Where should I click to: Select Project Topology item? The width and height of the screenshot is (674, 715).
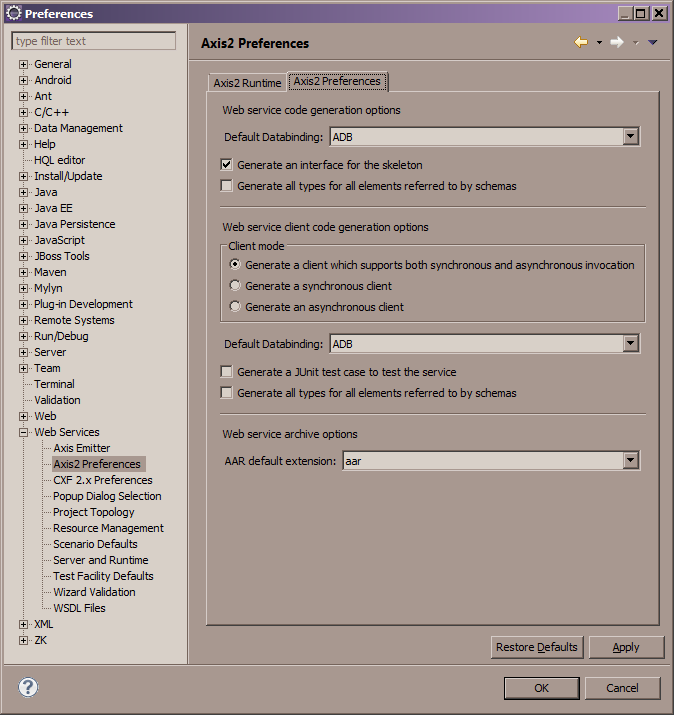(93, 512)
